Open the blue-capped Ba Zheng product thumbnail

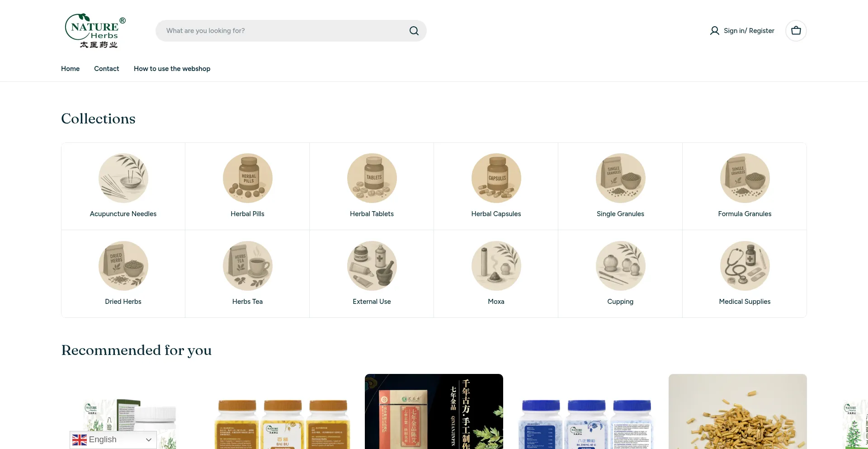click(586, 423)
